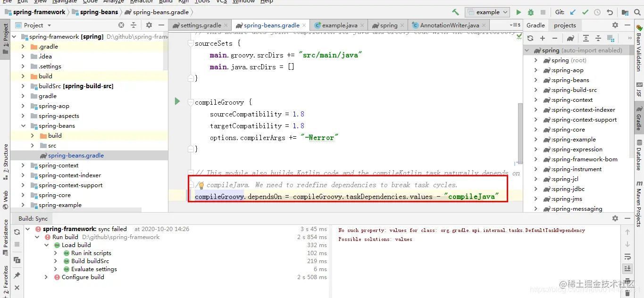Expand Run init scripts node
The image size is (644, 298).
(56, 253)
